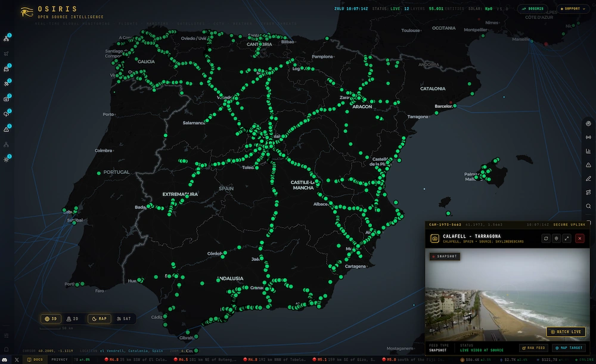Open the Privacy link in bottom bar
Viewport: 596px width, 364px height.
[x=59, y=359]
